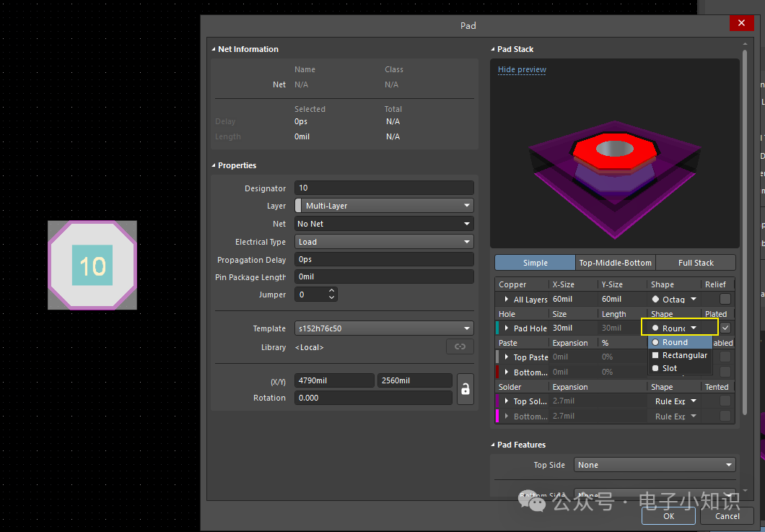
Task: Click the OK button
Action: [x=668, y=516]
